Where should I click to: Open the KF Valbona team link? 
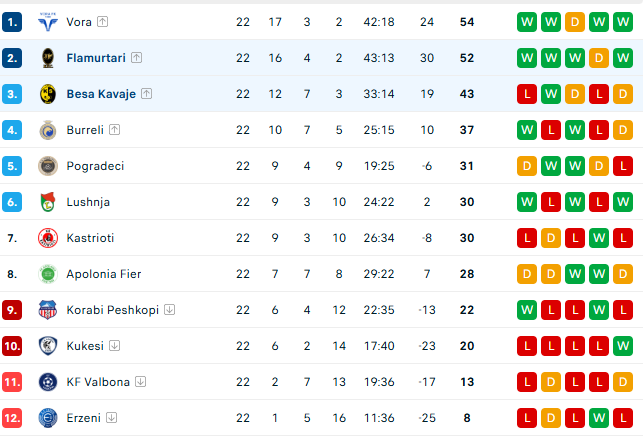click(x=98, y=381)
